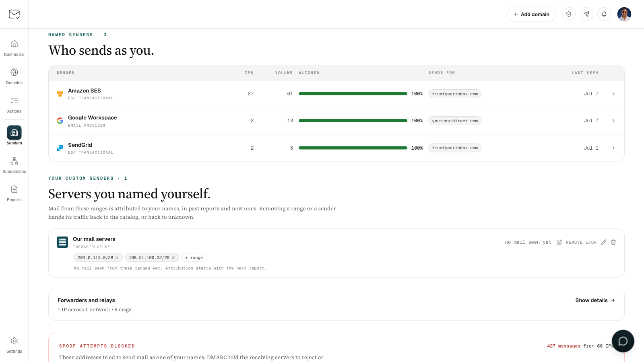Open the Actions sidebar section

14,105
